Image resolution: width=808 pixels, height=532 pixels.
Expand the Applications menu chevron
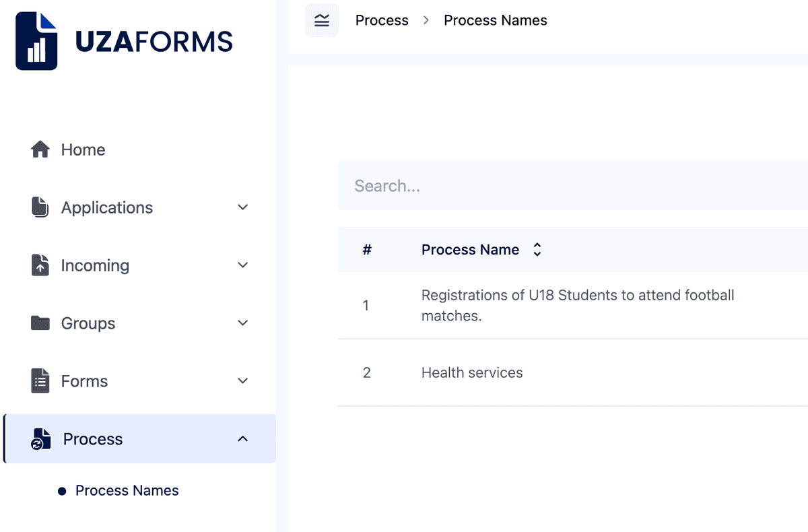click(x=243, y=207)
